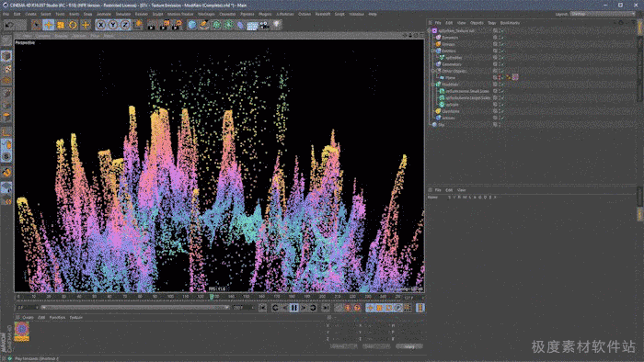The width and height of the screenshot is (644, 362).
Task: Open the Layout dropdown
Action: (x=603, y=14)
